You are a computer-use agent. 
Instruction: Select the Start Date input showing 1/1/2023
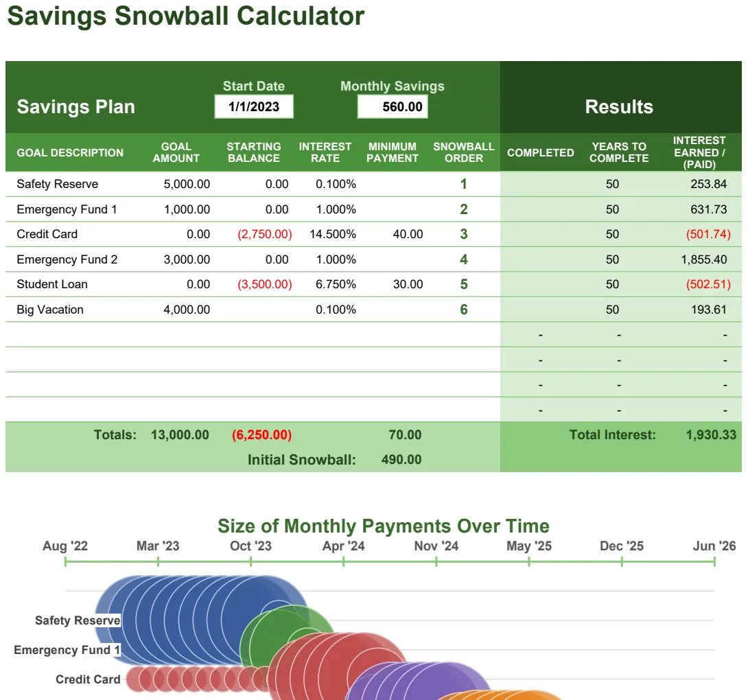[x=254, y=106]
